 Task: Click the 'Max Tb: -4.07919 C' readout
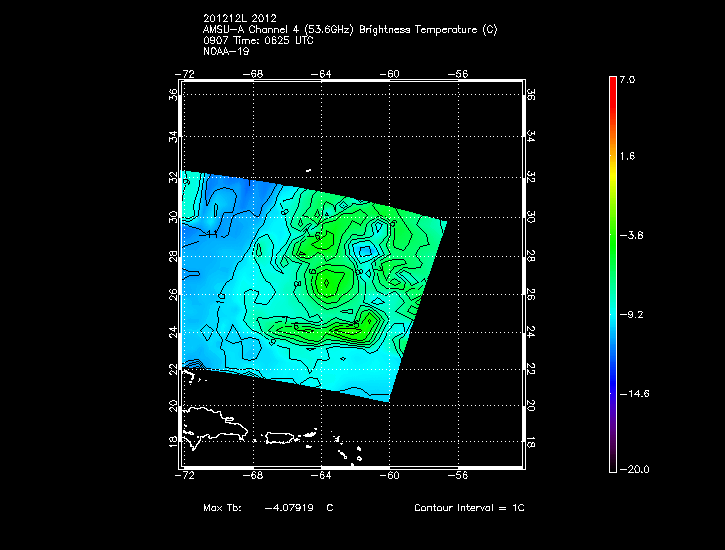267,508
